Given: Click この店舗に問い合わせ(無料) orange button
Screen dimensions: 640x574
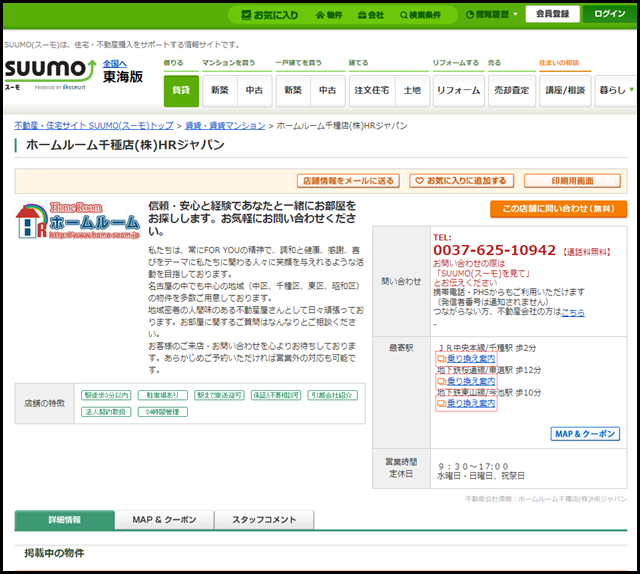Looking at the screenshot, I should pyautogui.click(x=558, y=209).
